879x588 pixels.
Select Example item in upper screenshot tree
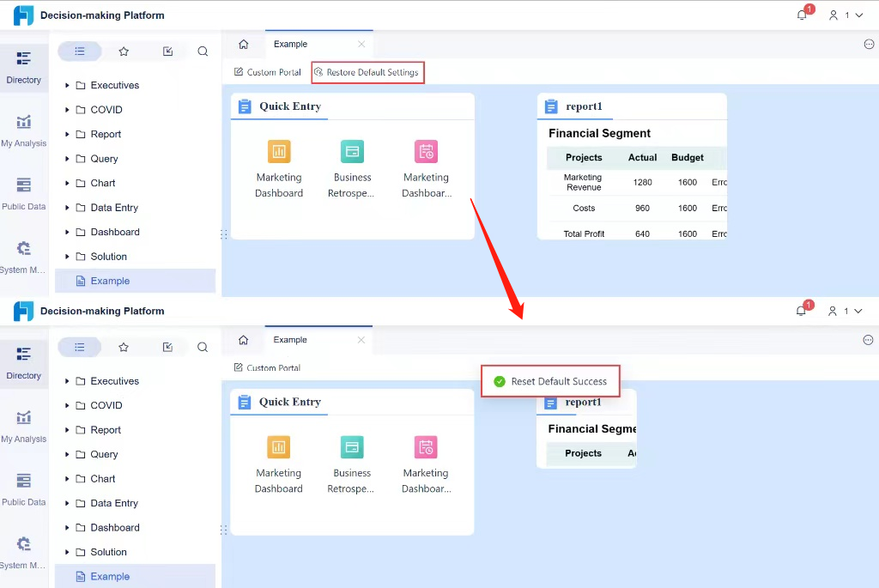[135, 281]
